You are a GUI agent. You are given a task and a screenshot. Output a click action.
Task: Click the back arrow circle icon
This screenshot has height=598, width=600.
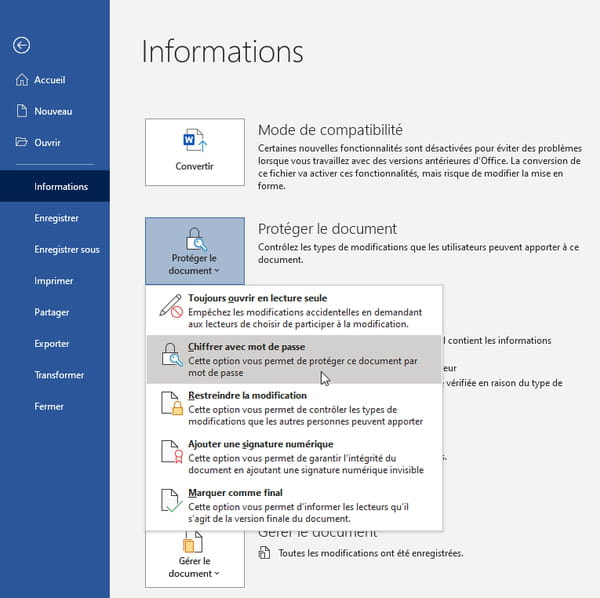pyautogui.click(x=21, y=46)
